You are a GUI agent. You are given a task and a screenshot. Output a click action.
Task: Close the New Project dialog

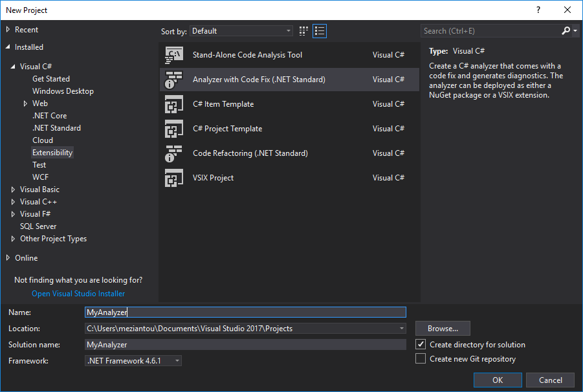(567, 10)
